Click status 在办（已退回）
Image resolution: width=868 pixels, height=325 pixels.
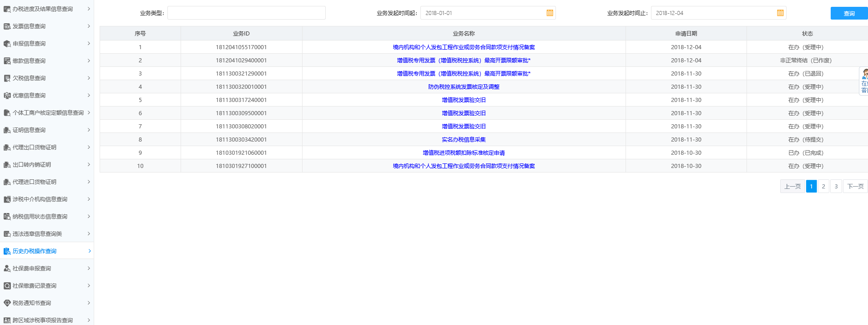[x=806, y=74]
